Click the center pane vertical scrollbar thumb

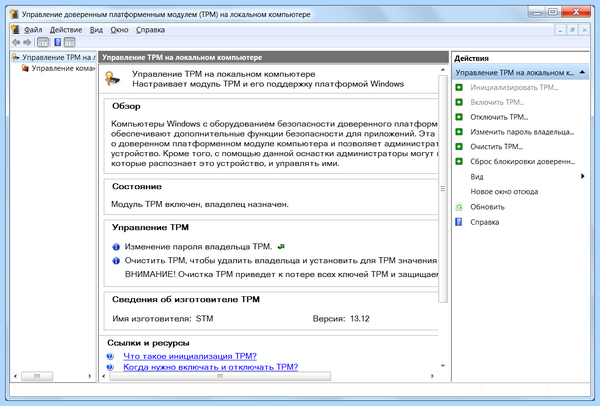coord(443,189)
